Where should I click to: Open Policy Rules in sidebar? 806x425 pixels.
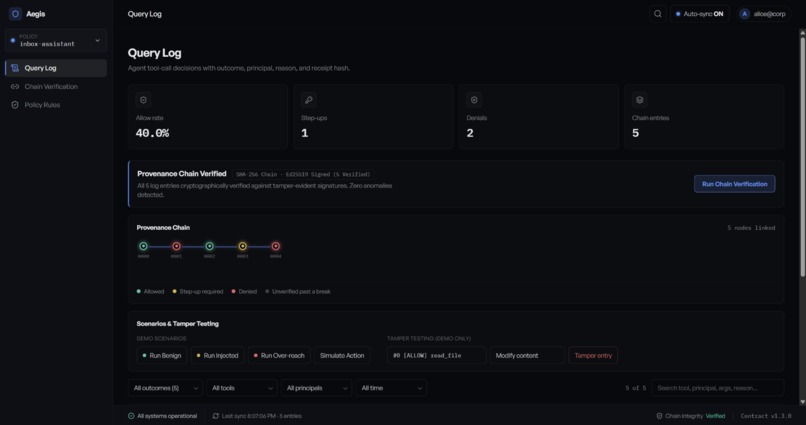[56, 105]
